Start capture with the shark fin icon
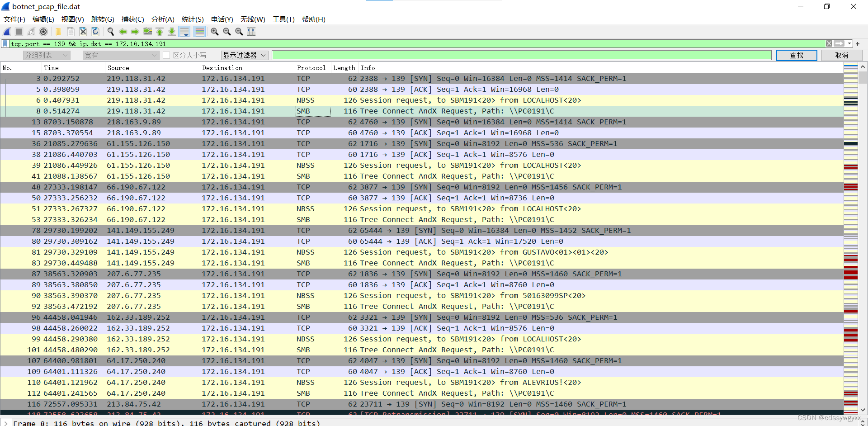The height and width of the screenshot is (426, 868). [7, 32]
